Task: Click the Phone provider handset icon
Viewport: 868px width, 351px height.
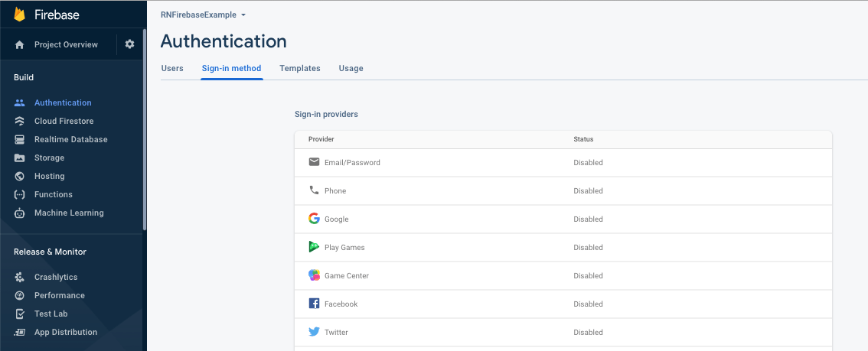Action: (x=314, y=190)
